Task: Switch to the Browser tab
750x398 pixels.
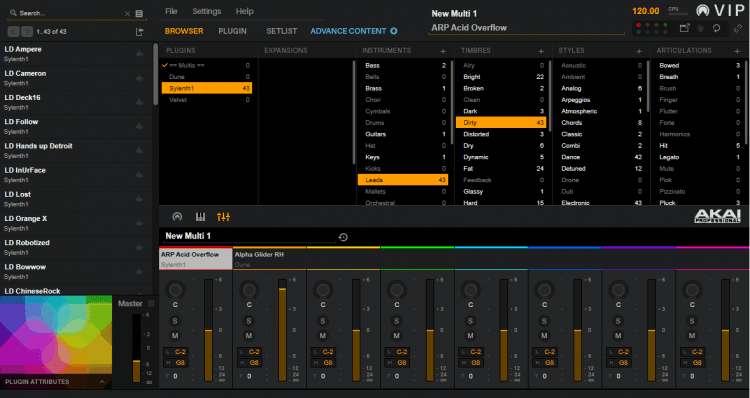Action: [x=184, y=31]
